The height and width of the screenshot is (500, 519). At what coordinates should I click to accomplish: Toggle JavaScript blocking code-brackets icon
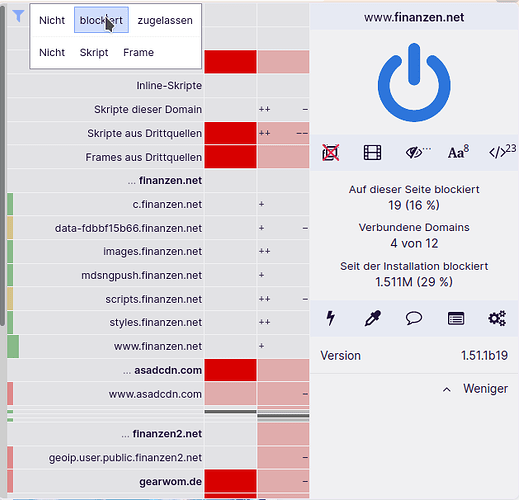click(502, 152)
